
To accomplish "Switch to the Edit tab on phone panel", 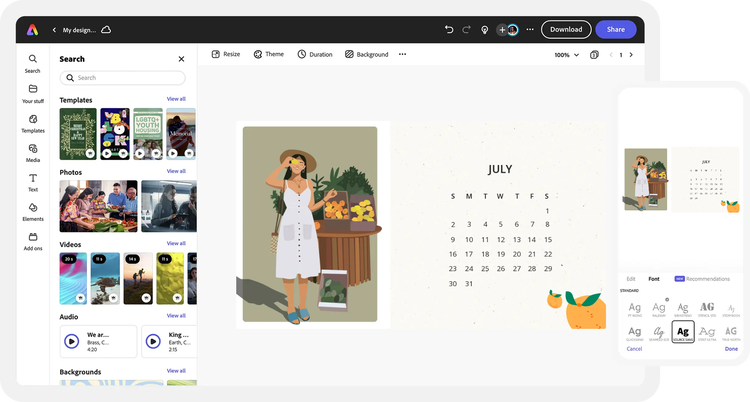I will point(631,279).
